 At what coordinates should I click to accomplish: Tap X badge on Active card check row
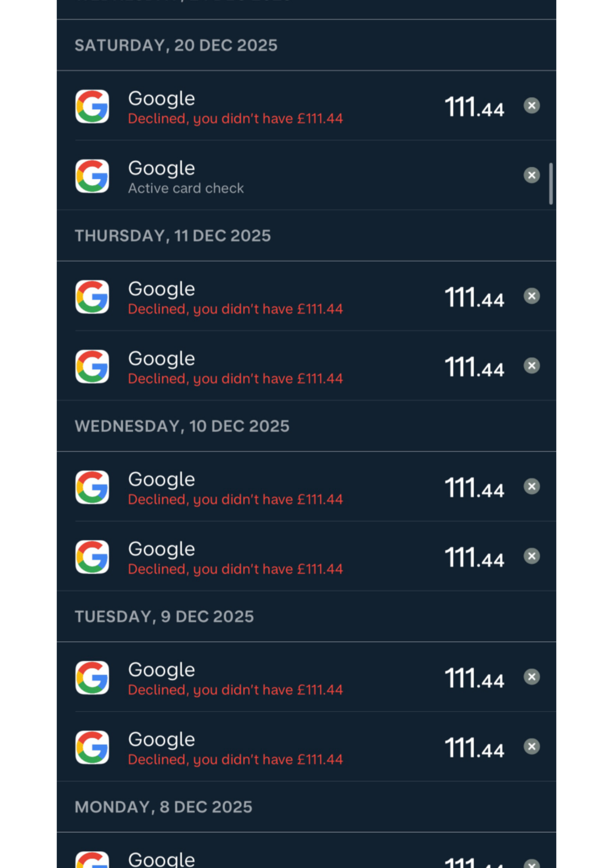click(531, 175)
